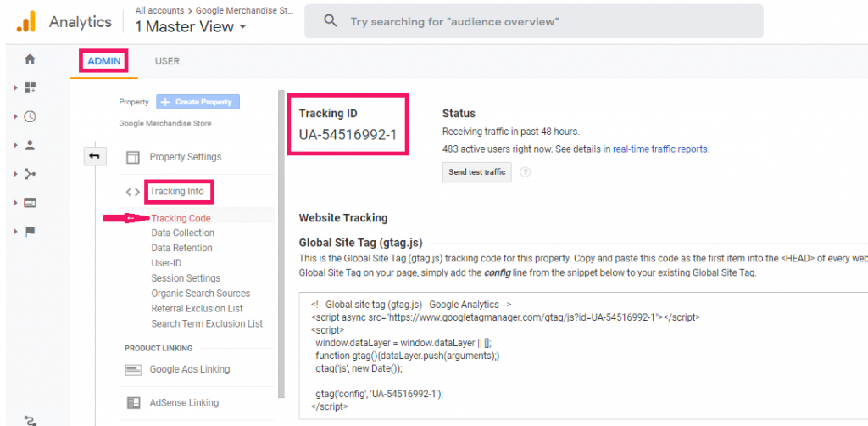Screen dimensions: 868x426
Task: Open User-ID menu item
Action: [x=166, y=263]
